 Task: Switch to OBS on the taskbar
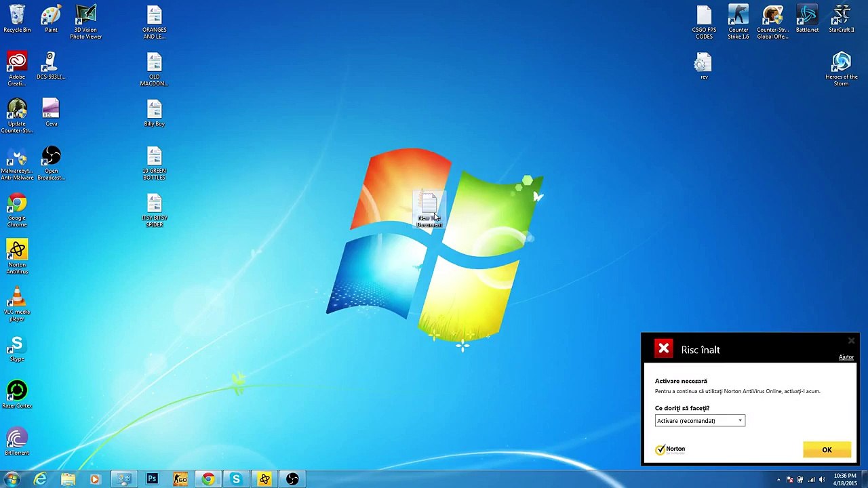[x=292, y=479]
